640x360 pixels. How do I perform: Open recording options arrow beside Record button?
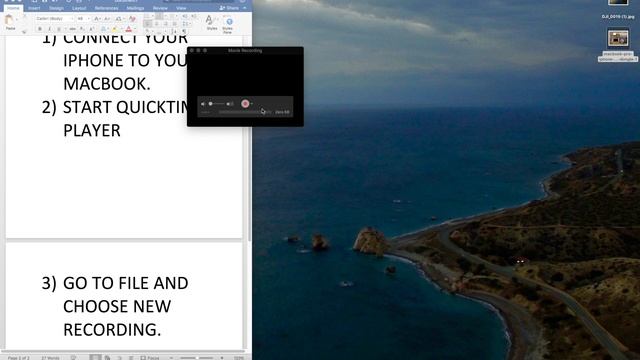pos(252,104)
